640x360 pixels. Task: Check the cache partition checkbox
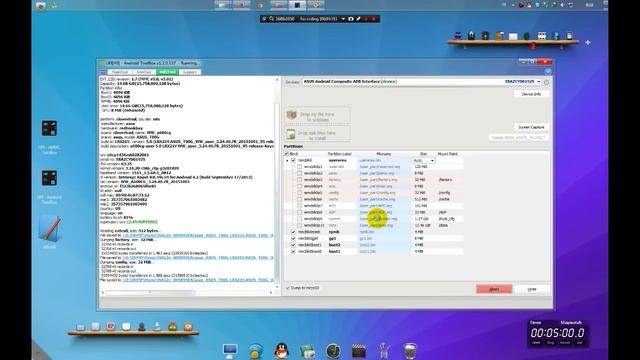300,199
